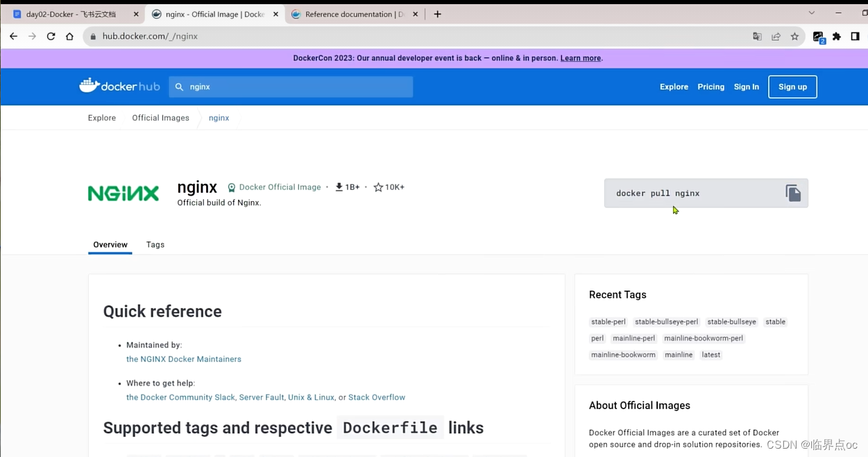
Task: Open the browser Extensions puzzle icon
Action: pos(836,36)
